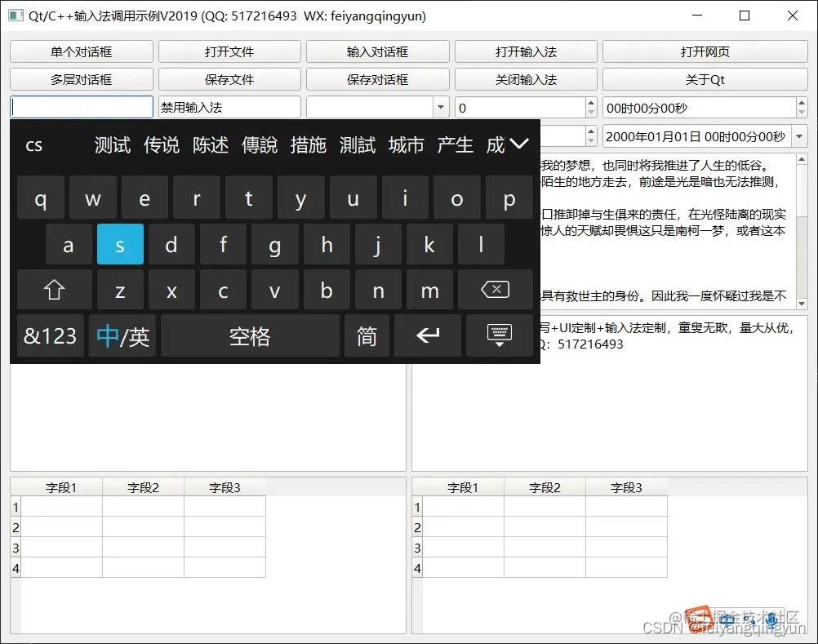This screenshot has height=644, width=818.
Task: Tap the b key
Action: click(326, 290)
